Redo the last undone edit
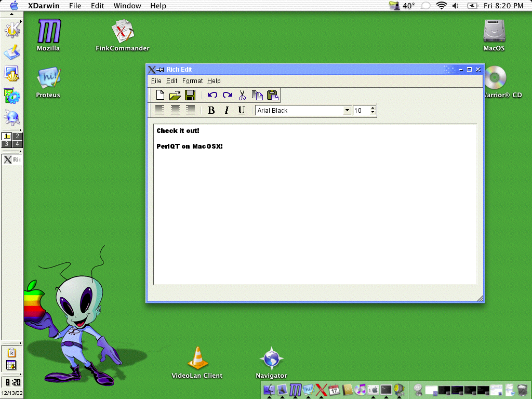The height and width of the screenshot is (399, 532). click(228, 95)
